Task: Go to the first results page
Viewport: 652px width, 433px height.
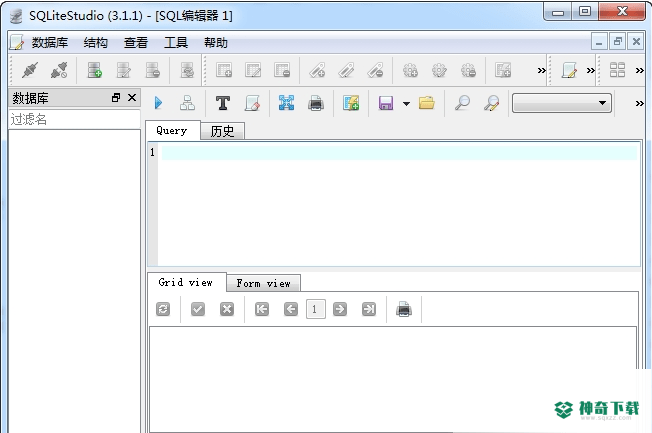Action: (262, 309)
